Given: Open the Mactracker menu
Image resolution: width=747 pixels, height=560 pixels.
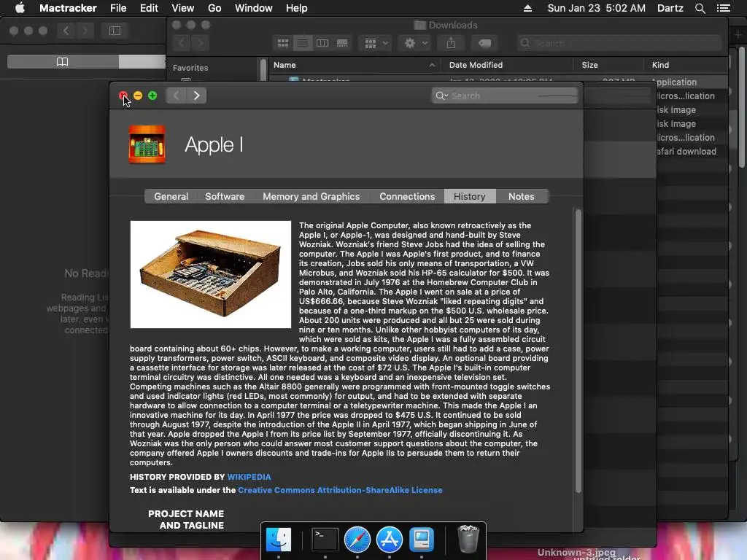Looking at the screenshot, I should click(x=68, y=8).
